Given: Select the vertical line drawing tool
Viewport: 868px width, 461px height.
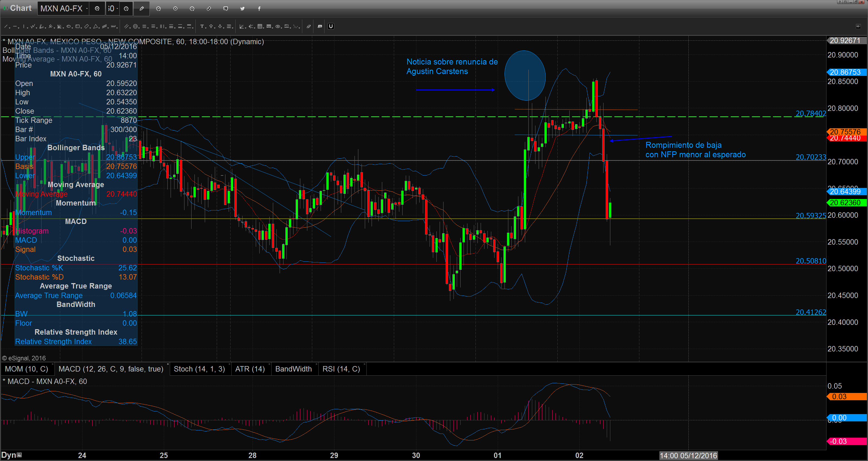Looking at the screenshot, I should tap(24, 26).
